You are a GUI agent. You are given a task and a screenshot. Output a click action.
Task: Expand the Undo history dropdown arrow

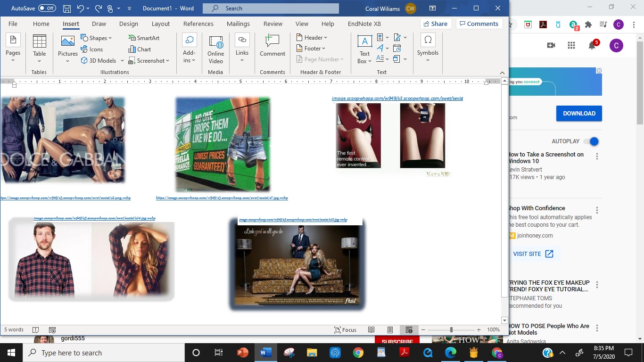tap(89, 8)
